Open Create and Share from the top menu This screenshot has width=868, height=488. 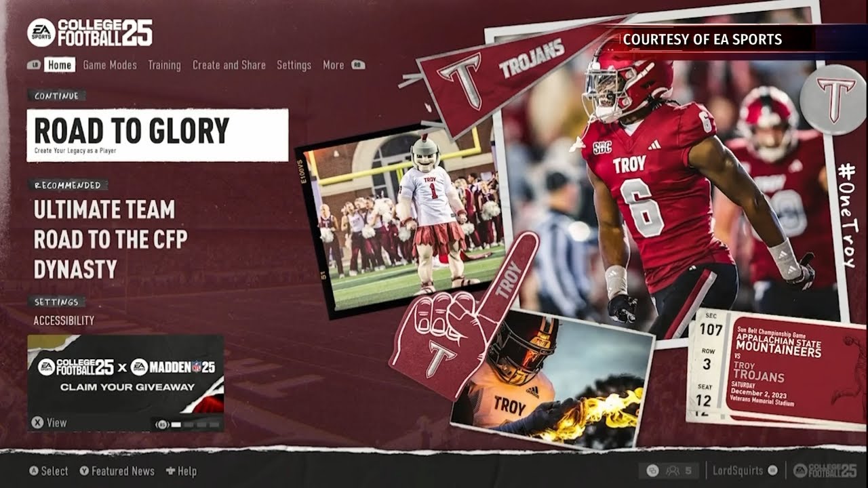[x=229, y=65]
